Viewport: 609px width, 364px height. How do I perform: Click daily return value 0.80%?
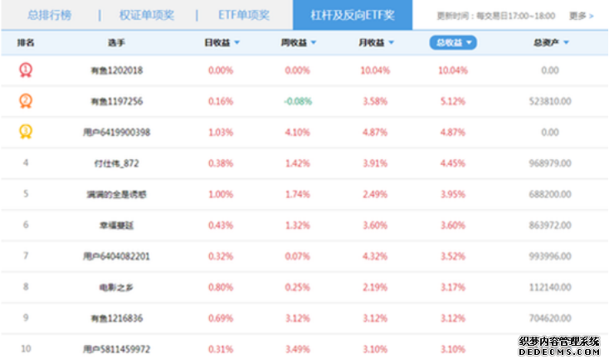point(221,288)
